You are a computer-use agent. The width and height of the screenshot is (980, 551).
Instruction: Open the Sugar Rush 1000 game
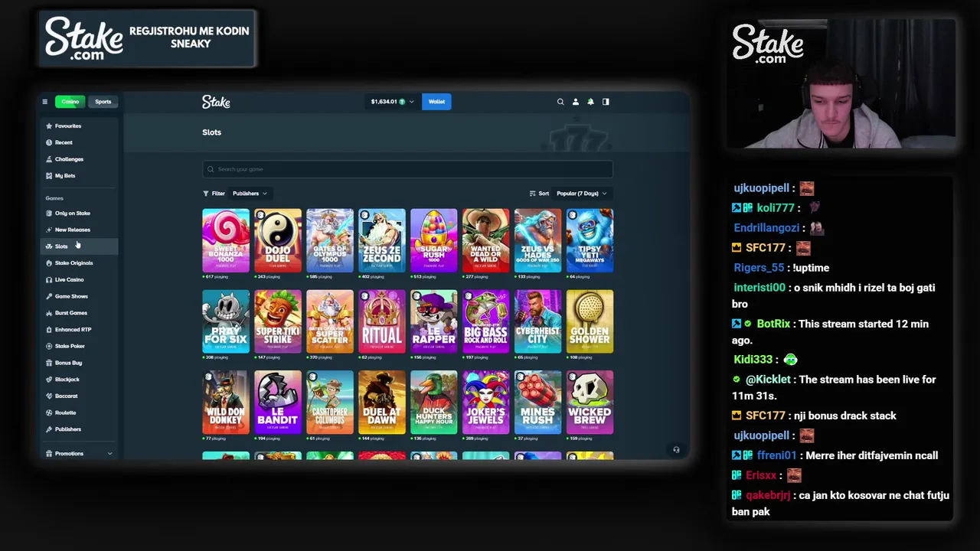click(x=434, y=240)
